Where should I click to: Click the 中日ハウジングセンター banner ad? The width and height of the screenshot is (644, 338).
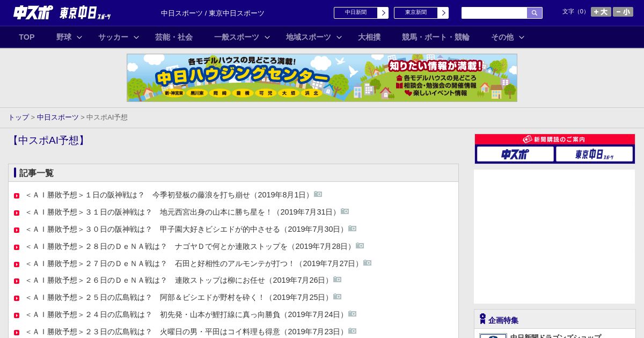(322, 78)
